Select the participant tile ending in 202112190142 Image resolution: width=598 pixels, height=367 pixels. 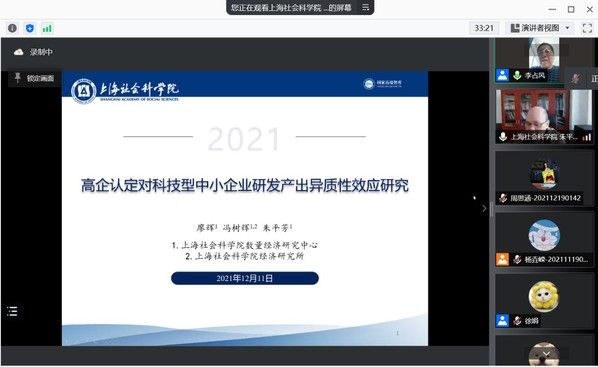[x=544, y=178]
